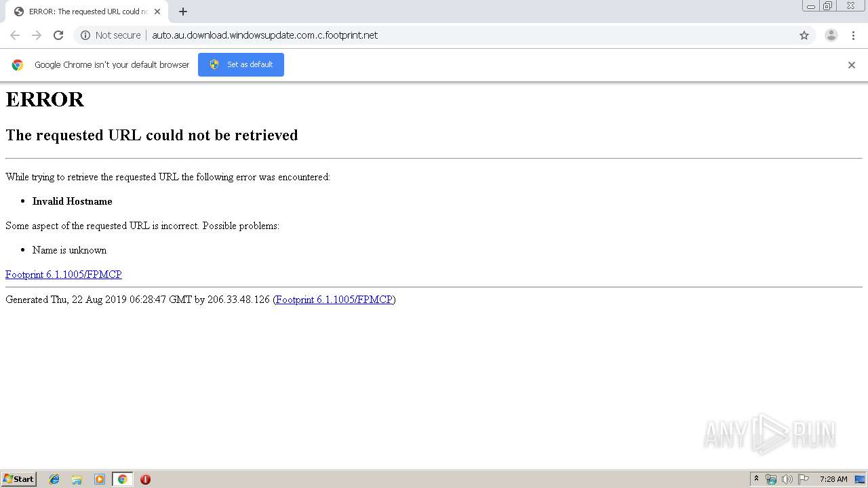Open the network tray icon

click(771, 479)
